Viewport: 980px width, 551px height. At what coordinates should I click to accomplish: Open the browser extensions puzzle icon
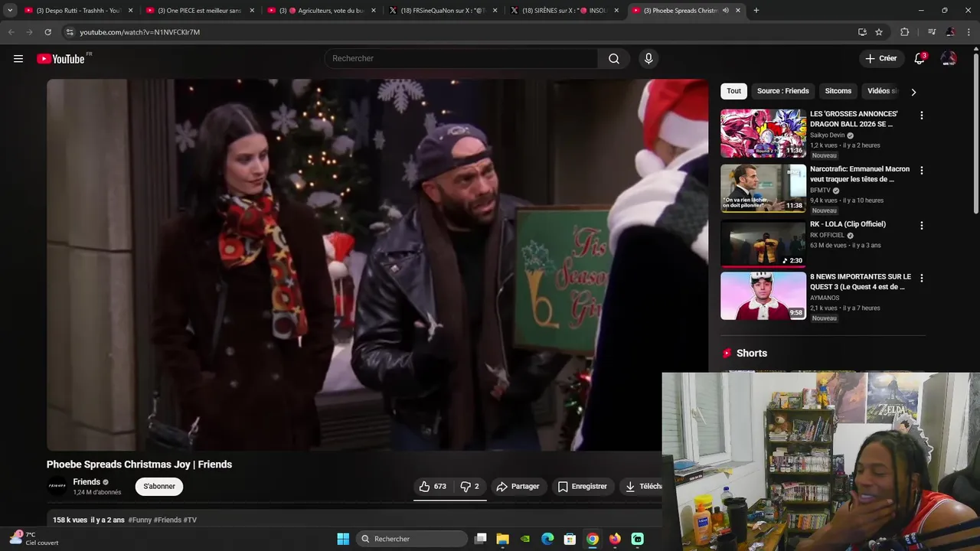pos(904,32)
